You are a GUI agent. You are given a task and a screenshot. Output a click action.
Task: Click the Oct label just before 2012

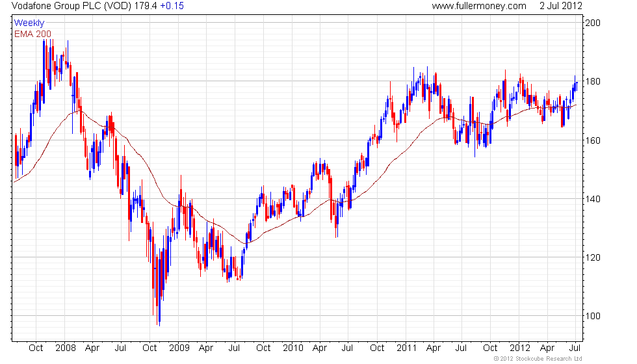click(490, 348)
